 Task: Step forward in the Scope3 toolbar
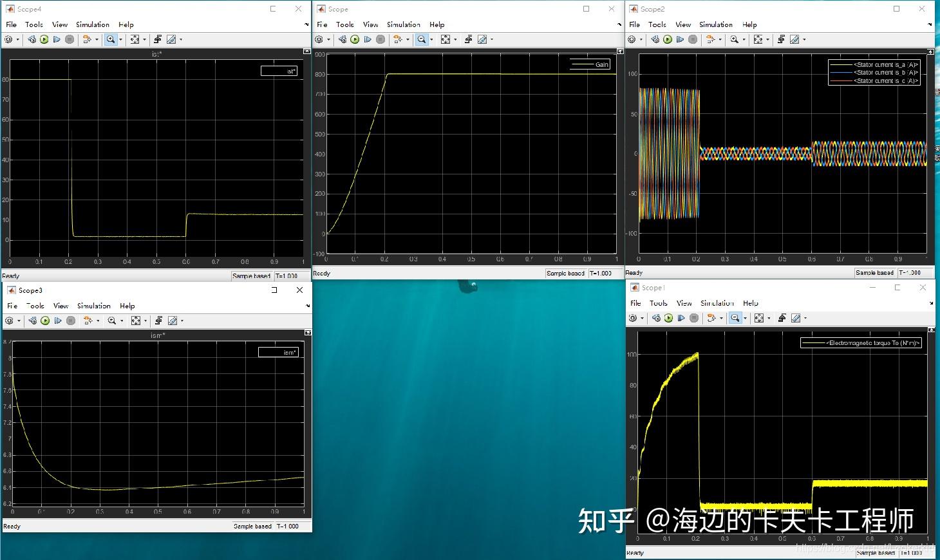(x=58, y=321)
